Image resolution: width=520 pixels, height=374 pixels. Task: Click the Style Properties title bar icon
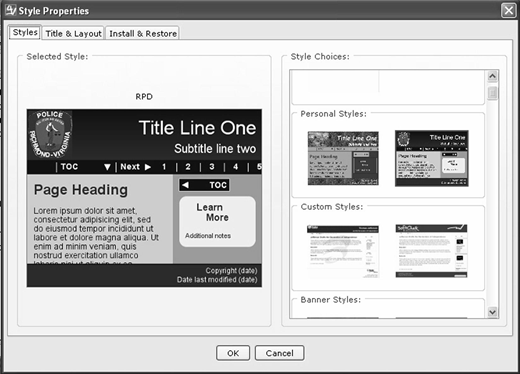pyautogui.click(x=10, y=10)
